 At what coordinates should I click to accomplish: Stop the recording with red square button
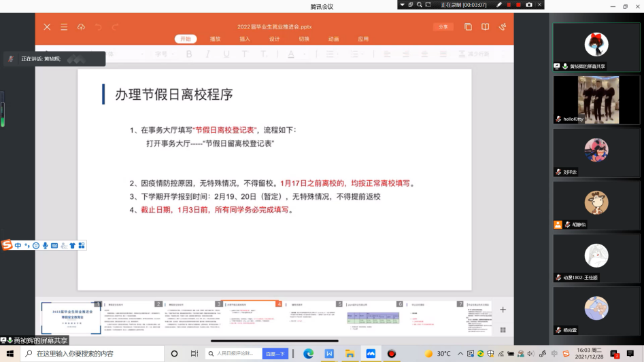click(518, 5)
